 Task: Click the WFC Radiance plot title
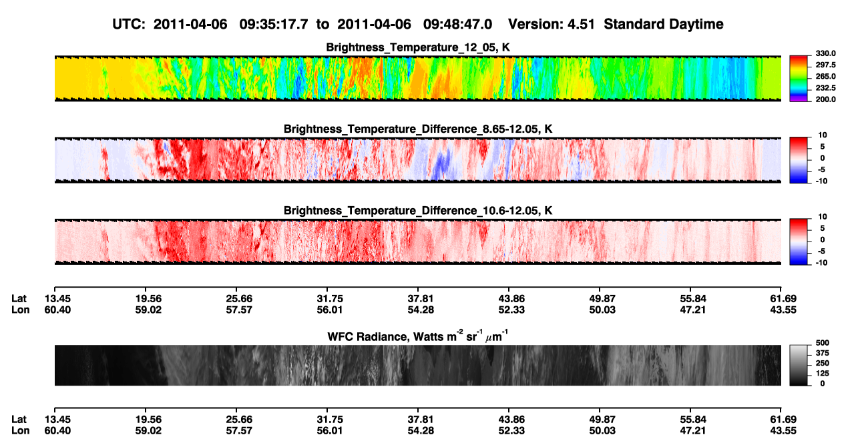[418, 337]
